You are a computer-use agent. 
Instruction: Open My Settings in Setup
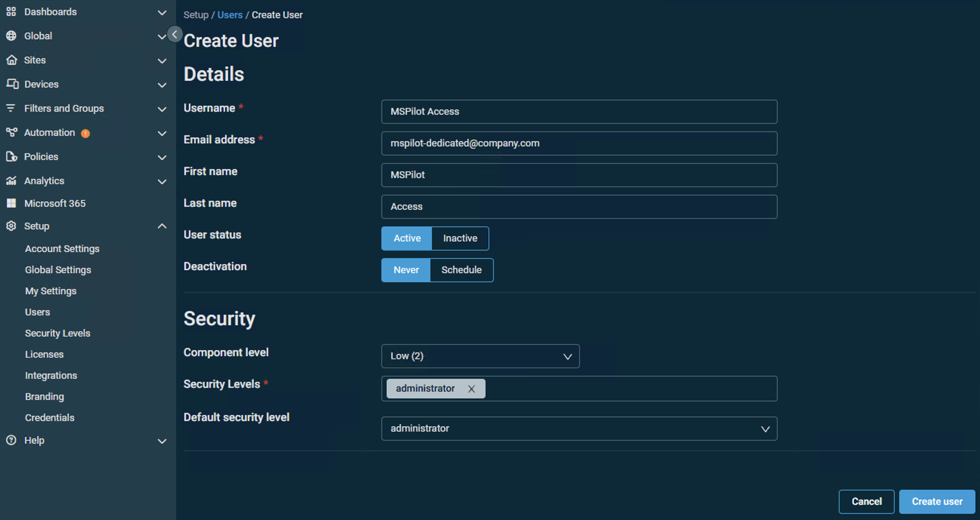point(51,291)
